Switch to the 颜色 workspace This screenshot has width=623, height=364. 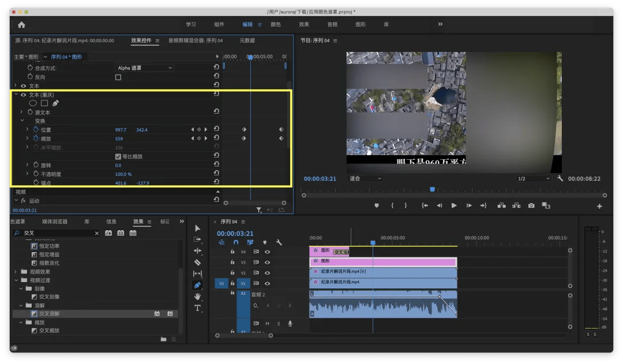(276, 24)
